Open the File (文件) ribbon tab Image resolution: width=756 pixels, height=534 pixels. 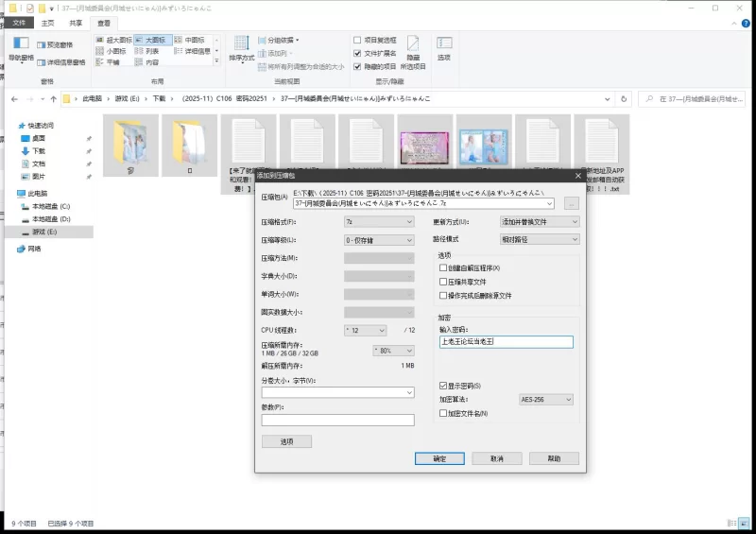18,23
